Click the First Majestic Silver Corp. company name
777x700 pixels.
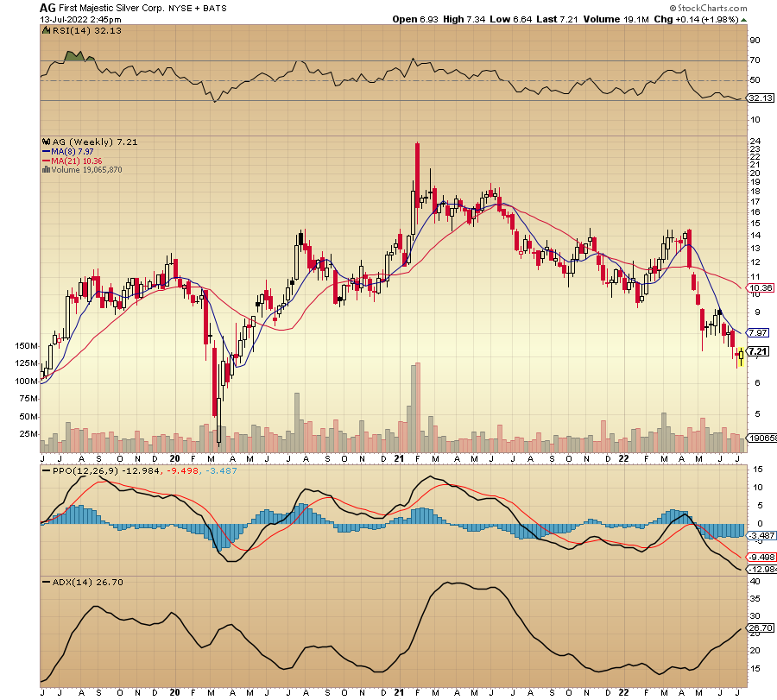pos(111,8)
